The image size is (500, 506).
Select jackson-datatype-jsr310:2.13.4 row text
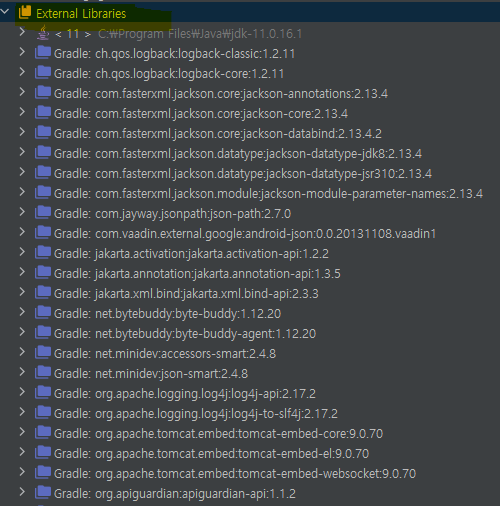tap(243, 174)
